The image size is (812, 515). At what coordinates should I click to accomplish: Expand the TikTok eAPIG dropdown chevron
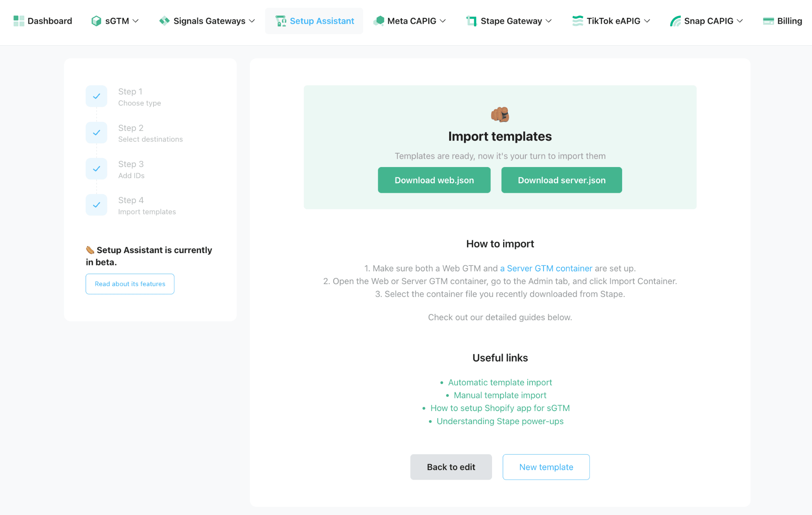coord(647,21)
